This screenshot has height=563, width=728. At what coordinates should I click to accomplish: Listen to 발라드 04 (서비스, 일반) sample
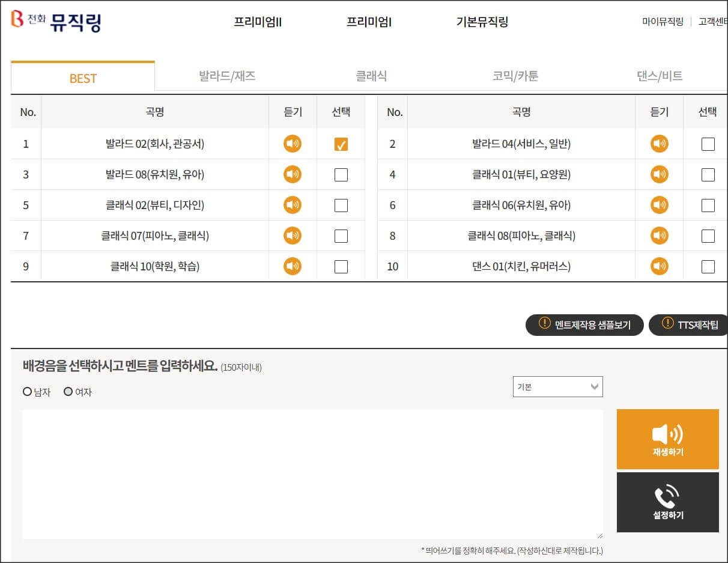[660, 144]
